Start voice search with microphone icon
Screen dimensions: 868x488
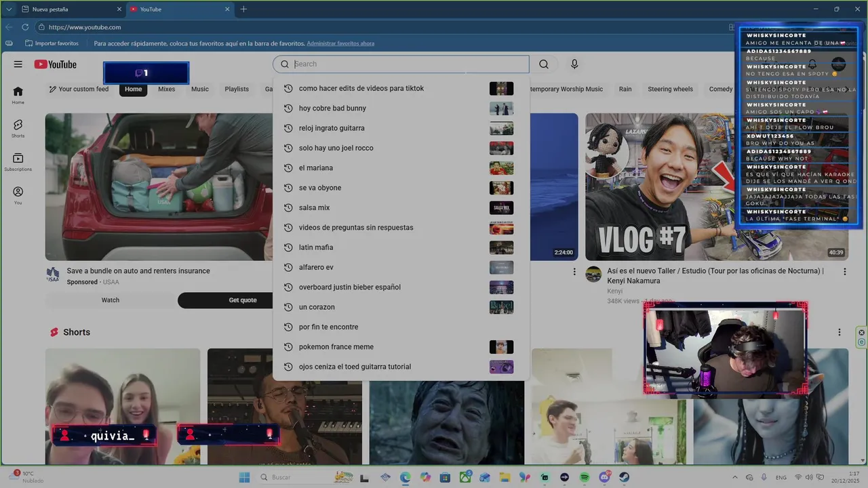574,64
